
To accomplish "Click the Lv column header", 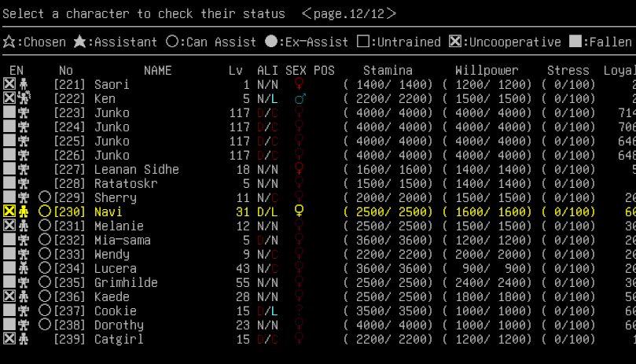I will (x=236, y=70).
